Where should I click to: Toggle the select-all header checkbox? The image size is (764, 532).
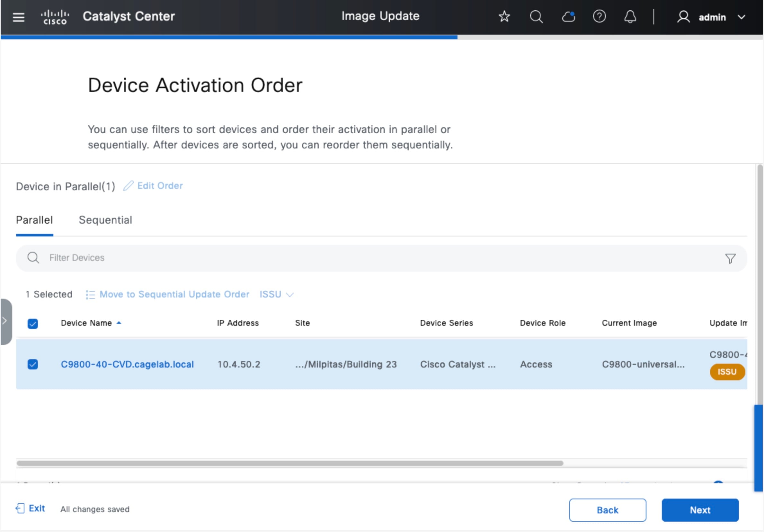tap(33, 324)
